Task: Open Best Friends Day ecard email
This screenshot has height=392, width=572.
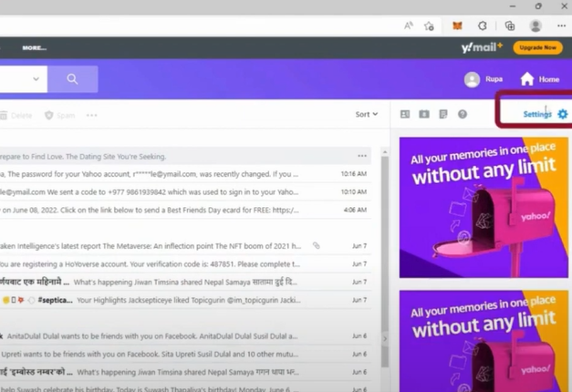Action: coord(186,210)
